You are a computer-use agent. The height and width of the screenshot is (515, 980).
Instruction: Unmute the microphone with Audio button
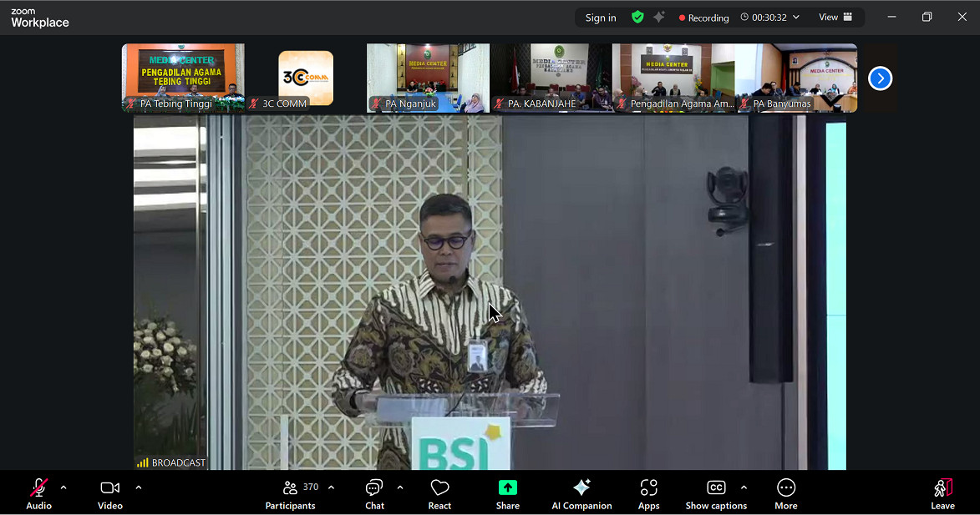[x=38, y=493]
